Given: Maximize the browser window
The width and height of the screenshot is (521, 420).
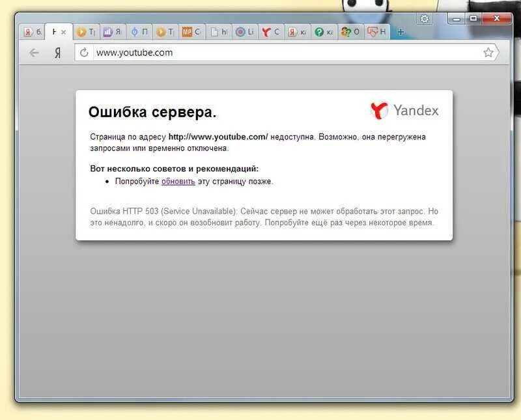Looking at the screenshot, I should [x=473, y=19].
